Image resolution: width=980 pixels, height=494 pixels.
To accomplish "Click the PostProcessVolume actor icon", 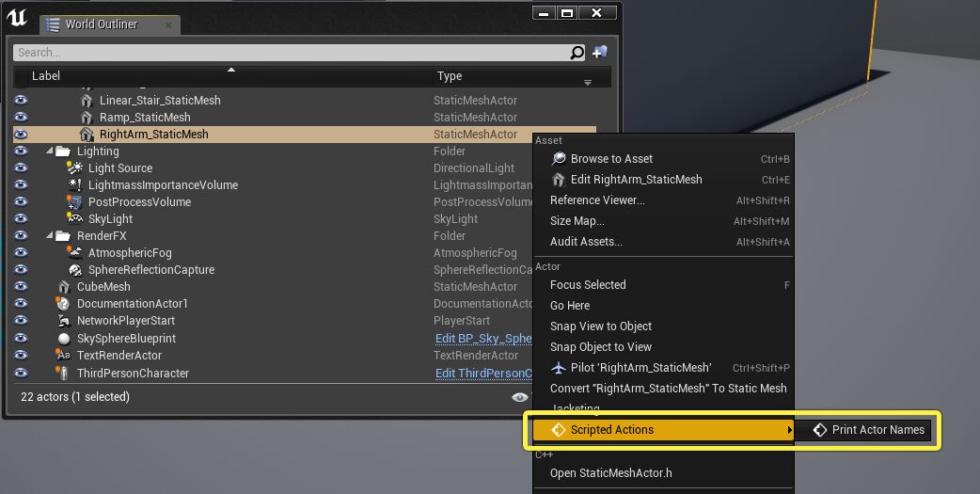I will (75, 202).
